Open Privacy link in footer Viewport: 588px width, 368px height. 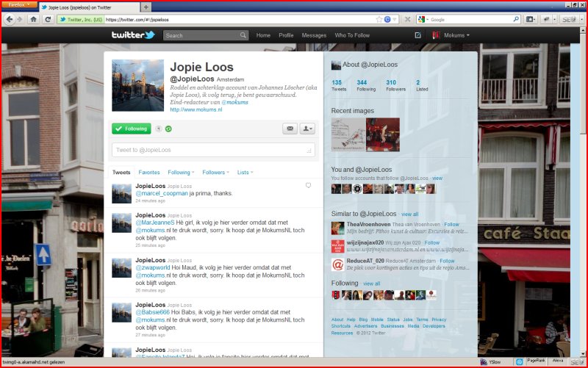click(x=439, y=320)
